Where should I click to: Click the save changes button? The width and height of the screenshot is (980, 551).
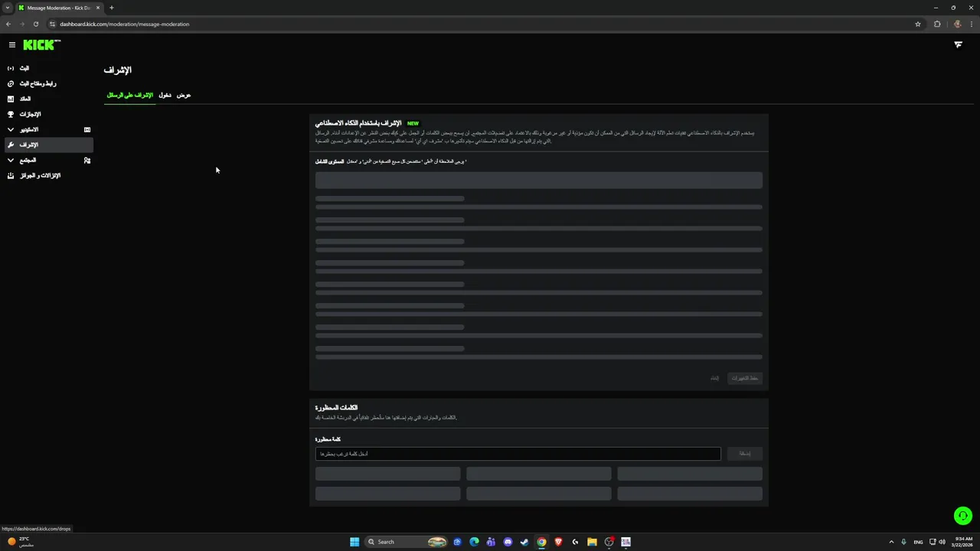click(744, 378)
